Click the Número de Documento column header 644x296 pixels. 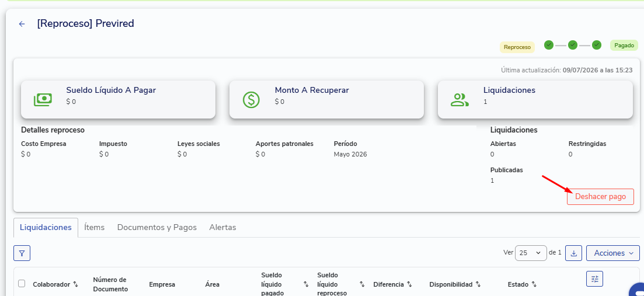tap(110, 284)
